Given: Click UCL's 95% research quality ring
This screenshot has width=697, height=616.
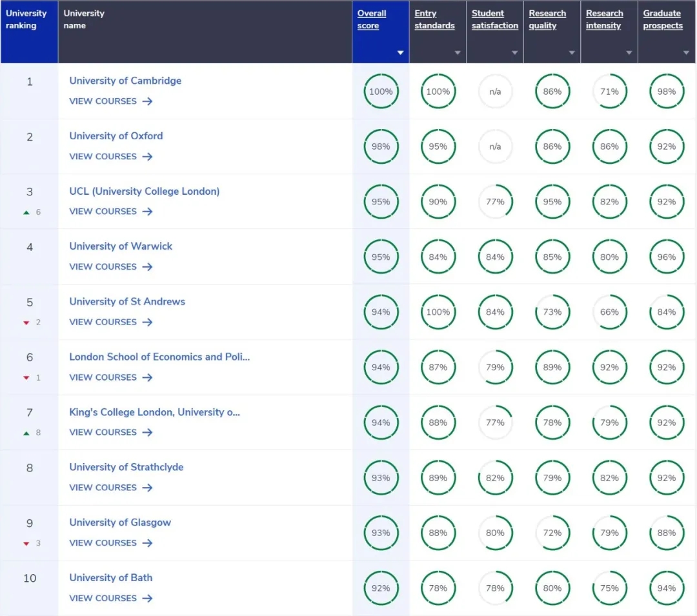Looking at the screenshot, I should coord(552,202).
